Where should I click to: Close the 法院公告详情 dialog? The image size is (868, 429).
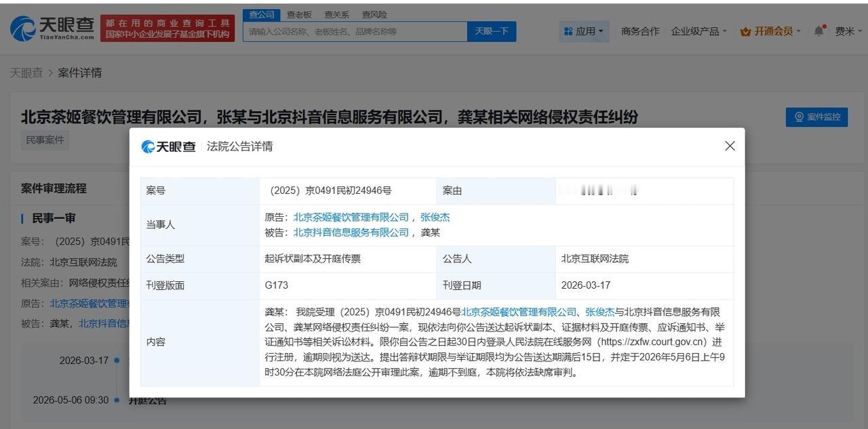point(729,146)
